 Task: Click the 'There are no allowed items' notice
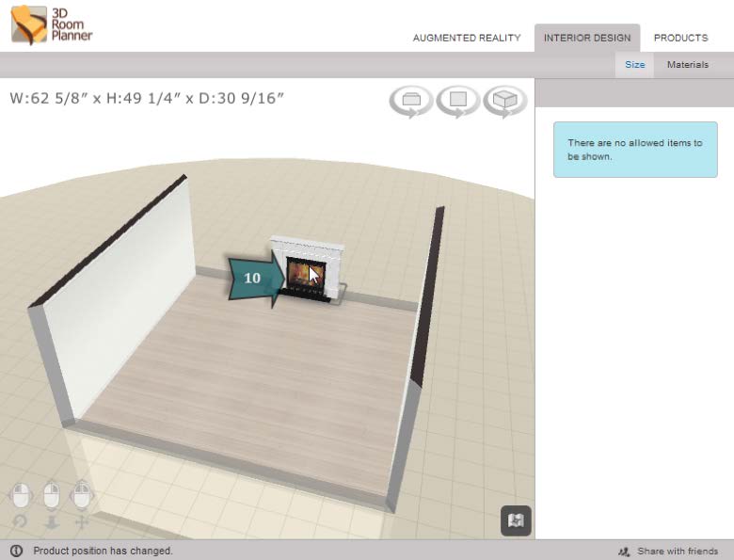coord(635,150)
